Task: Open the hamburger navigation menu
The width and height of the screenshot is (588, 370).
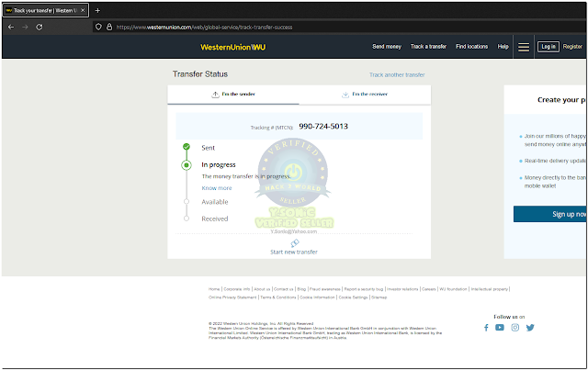Action: tap(524, 47)
